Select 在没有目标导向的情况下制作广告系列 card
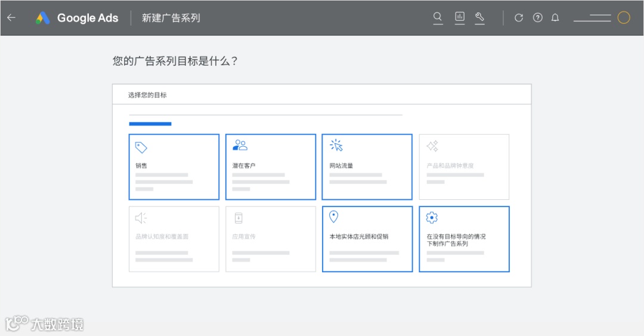Image resolution: width=644 pixels, height=336 pixels. tap(464, 239)
